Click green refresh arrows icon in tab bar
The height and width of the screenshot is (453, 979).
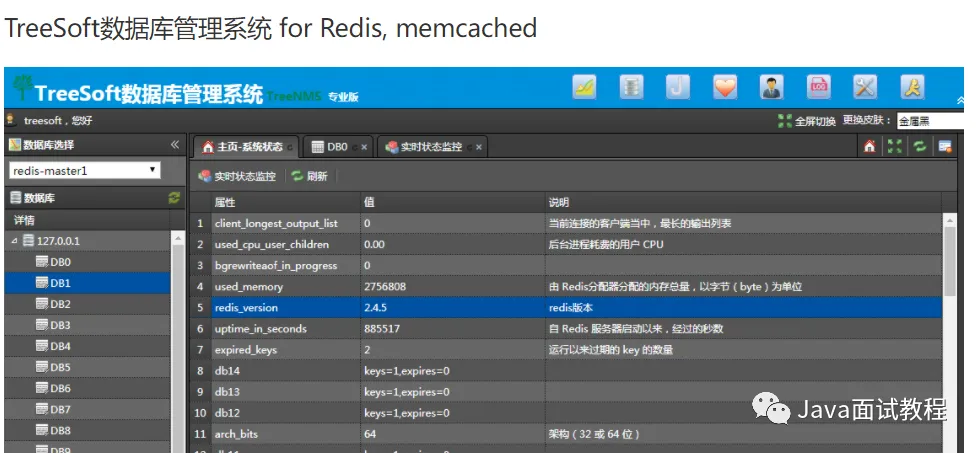click(x=920, y=147)
